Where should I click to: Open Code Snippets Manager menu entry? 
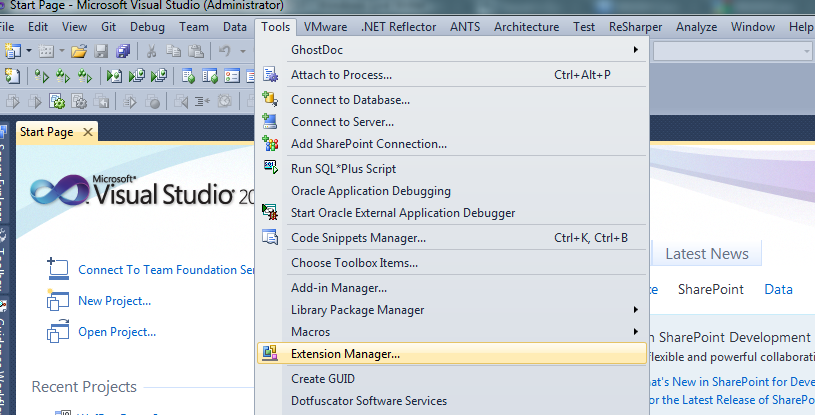pos(358,238)
